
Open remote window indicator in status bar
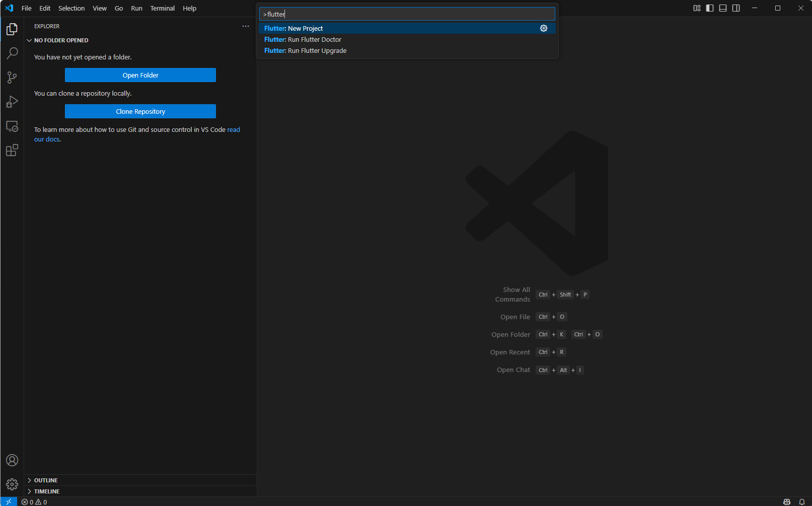(9, 502)
